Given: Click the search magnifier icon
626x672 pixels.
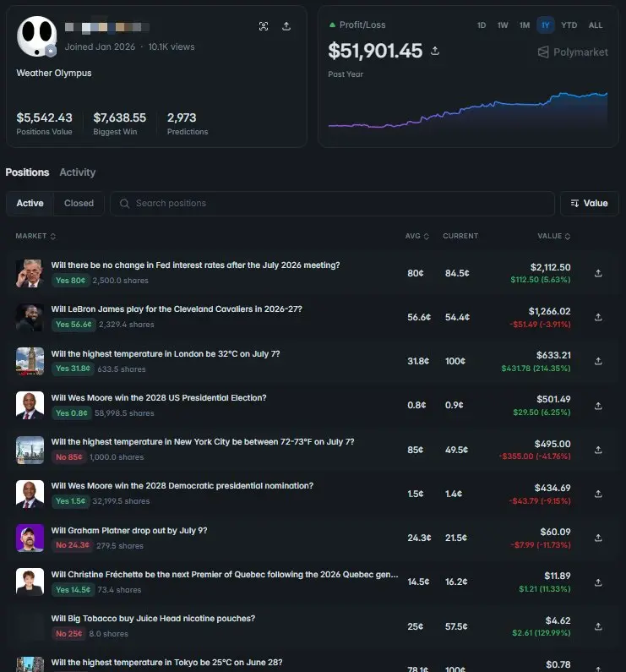Looking at the screenshot, I should pyautogui.click(x=124, y=204).
